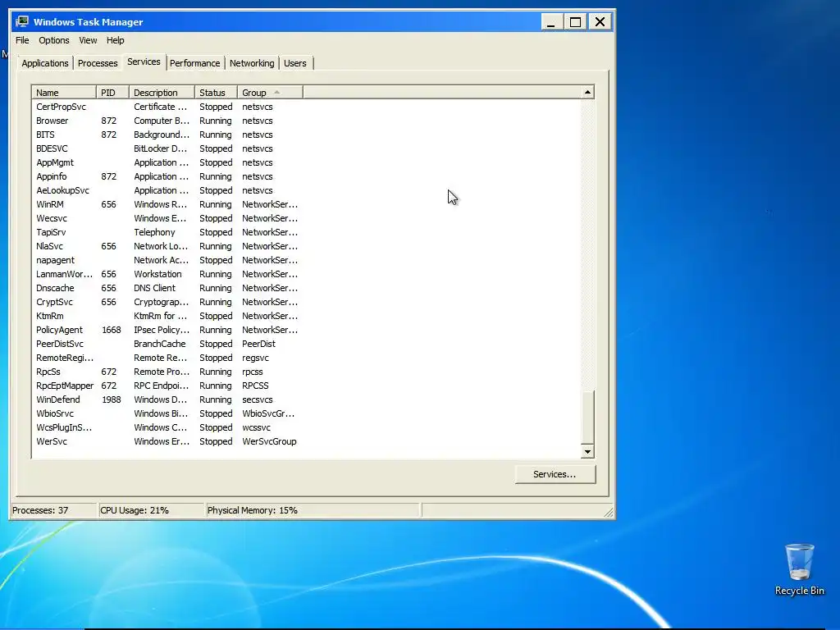Switch to the Performance tab
Screen dimensions: 840x630
point(195,63)
